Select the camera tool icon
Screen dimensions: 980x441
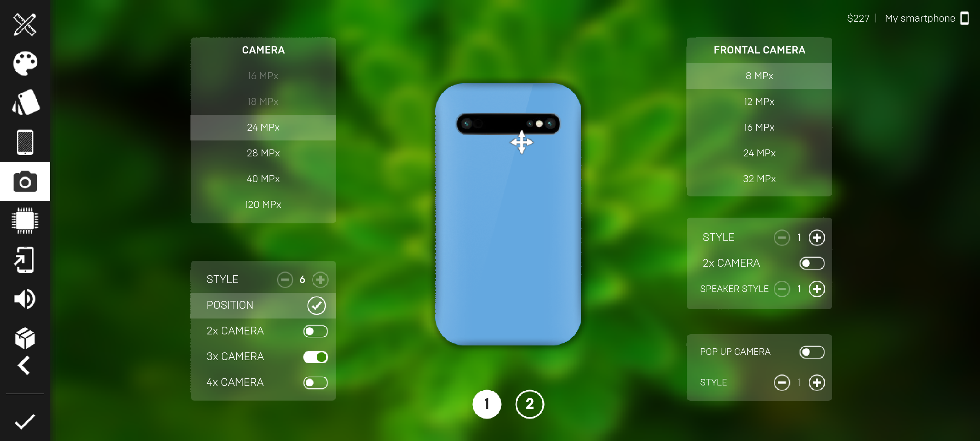25,181
